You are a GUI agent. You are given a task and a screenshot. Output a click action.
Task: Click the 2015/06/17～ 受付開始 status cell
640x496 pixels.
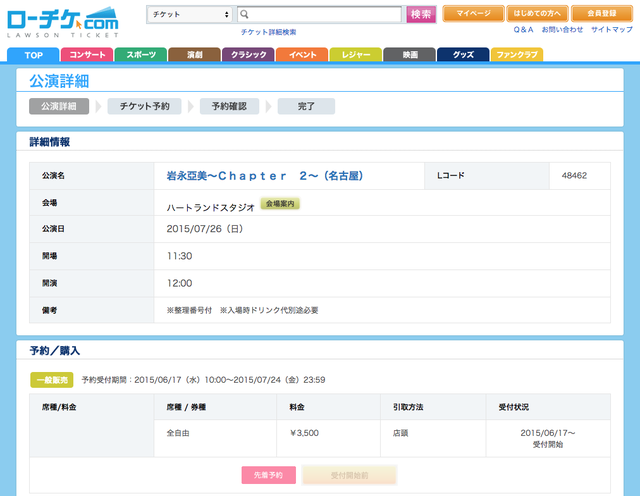coord(548,438)
